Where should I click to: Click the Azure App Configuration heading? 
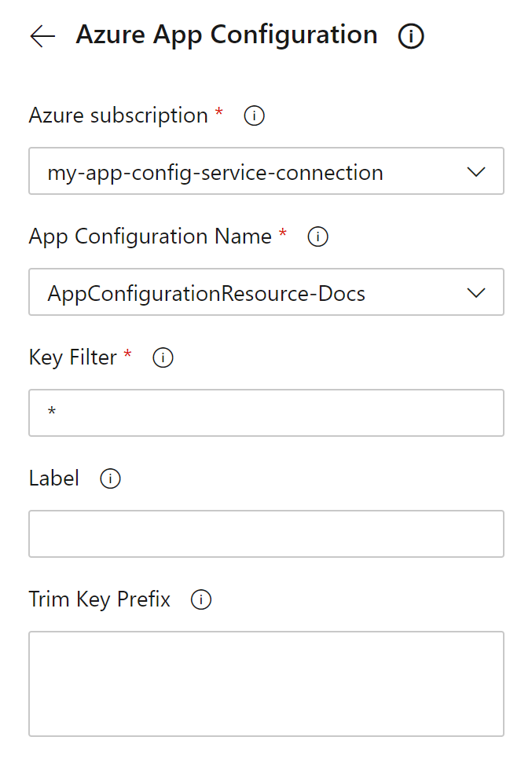[x=226, y=35]
